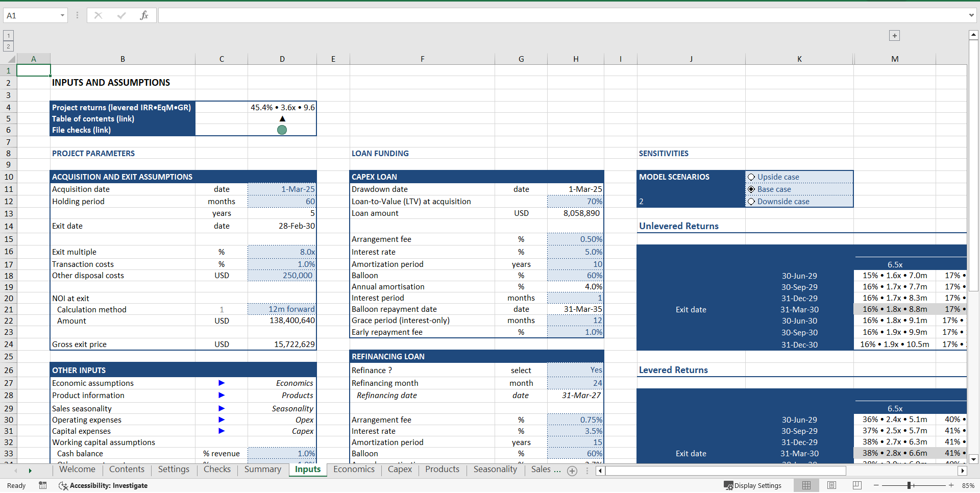The width and height of the screenshot is (980, 493).
Task: Open the Name Box dropdown
Action: coord(62,15)
